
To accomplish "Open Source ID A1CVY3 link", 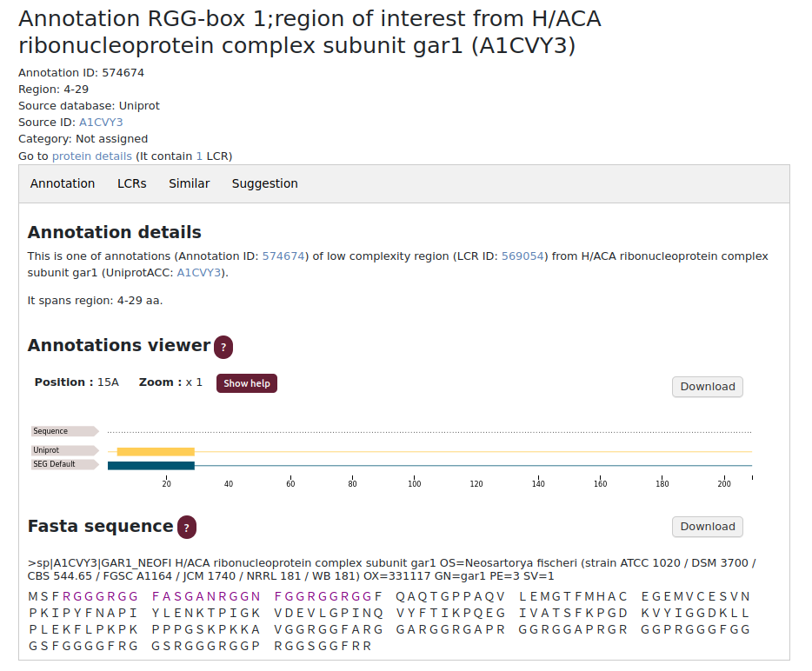I will 101,123.
